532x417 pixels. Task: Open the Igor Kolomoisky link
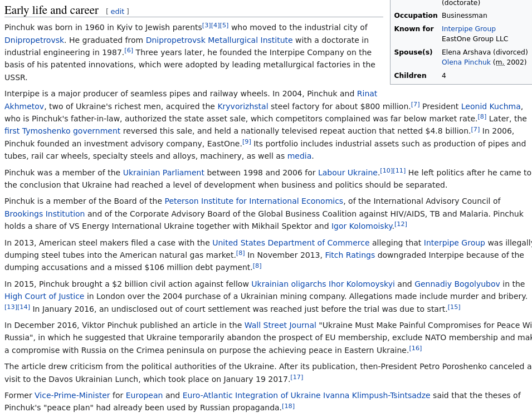pos(362,226)
